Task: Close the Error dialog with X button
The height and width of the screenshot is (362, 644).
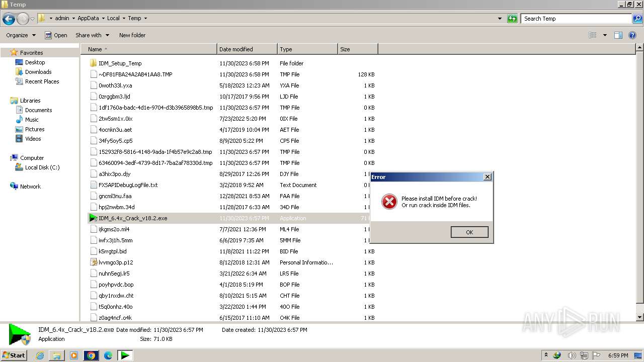Action: tap(487, 177)
